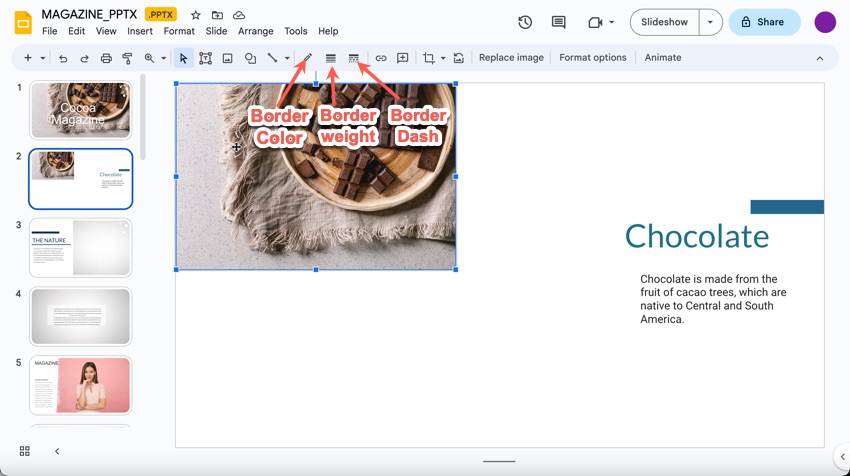Insert an image from toolbar
The image size is (850, 476).
point(228,58)
